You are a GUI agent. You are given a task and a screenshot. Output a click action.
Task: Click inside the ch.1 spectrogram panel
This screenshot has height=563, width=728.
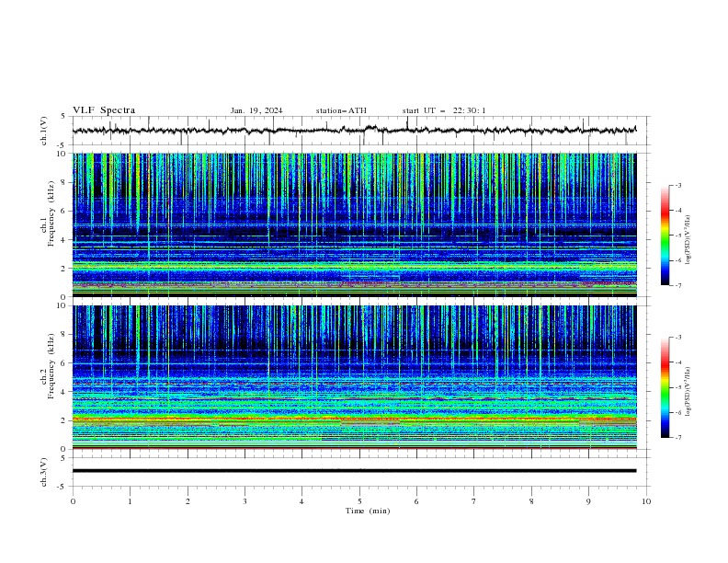pyautogui.click(x=354, y=224)
